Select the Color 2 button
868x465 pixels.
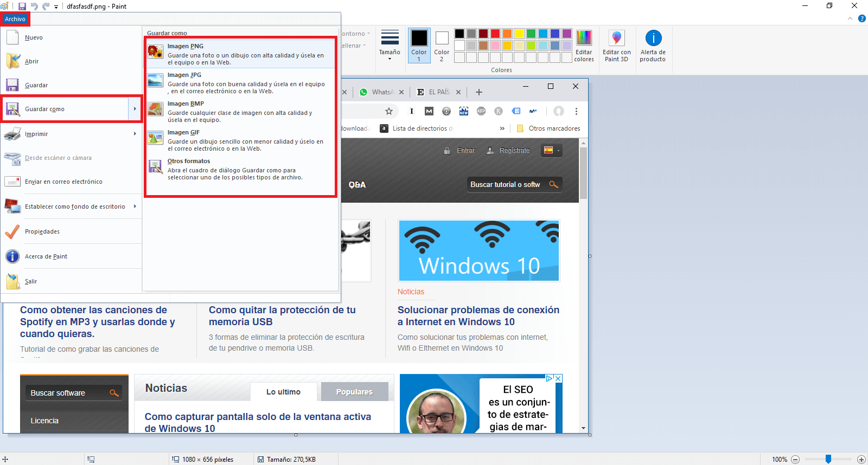coord(442,46)
